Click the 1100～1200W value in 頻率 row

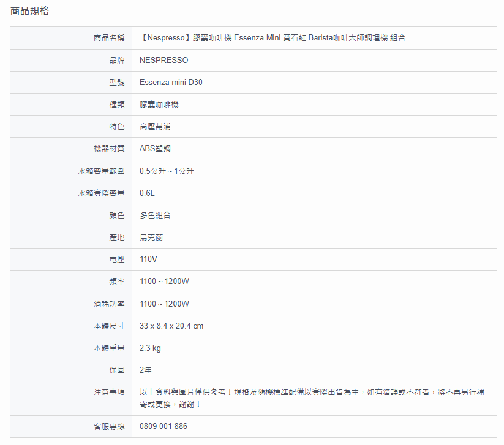(x=165, y=282)
